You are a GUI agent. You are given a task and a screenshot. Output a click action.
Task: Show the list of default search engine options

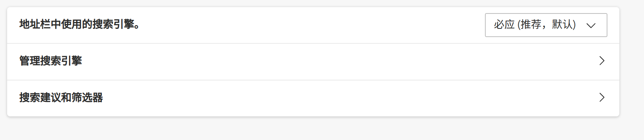pos(546,25)
